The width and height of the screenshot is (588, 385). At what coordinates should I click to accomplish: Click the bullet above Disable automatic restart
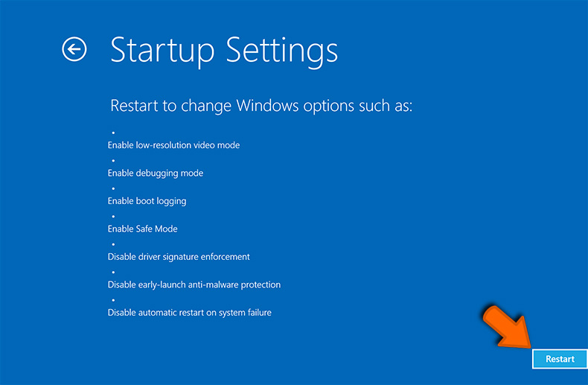(x=112, y=299)
